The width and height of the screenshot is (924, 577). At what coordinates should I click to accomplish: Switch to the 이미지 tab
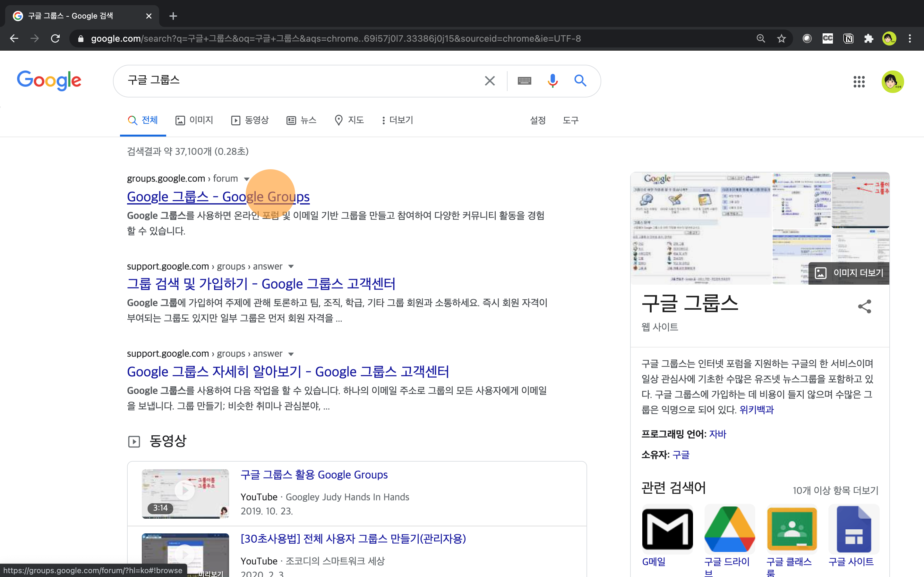[x=194, y=120]
